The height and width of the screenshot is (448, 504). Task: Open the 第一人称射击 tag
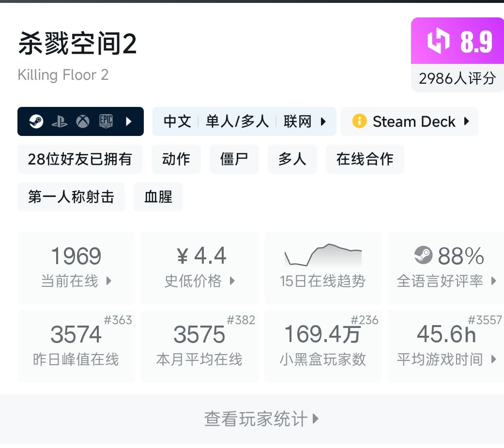(x=71, y=197)
